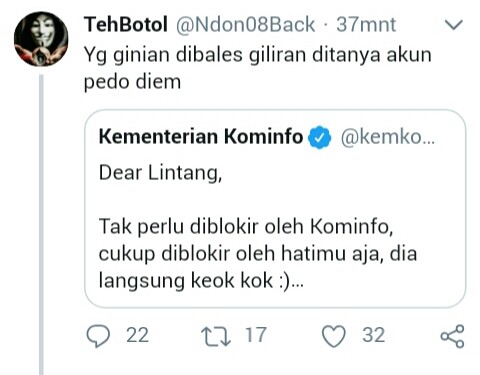Tap the blue verified badge
Screen dimensions: 480x375
tap(319, 137)
